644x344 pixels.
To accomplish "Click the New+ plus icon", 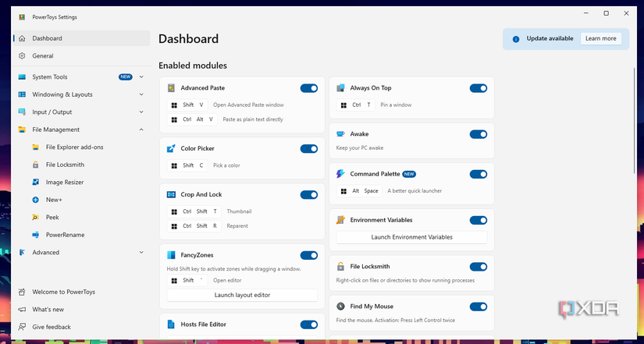I will [36, 200].
